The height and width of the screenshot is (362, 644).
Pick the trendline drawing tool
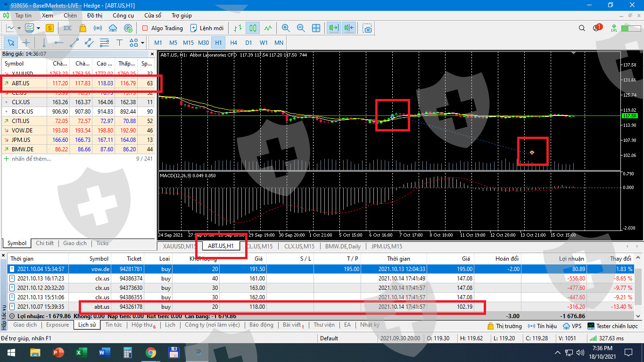74,43
